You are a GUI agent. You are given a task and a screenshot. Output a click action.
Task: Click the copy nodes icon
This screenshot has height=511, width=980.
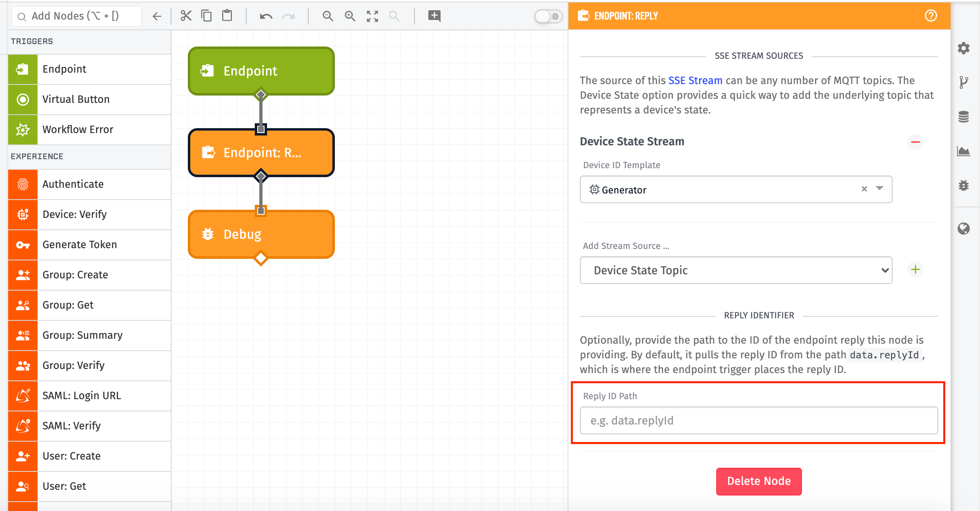(x=207, y=16)
